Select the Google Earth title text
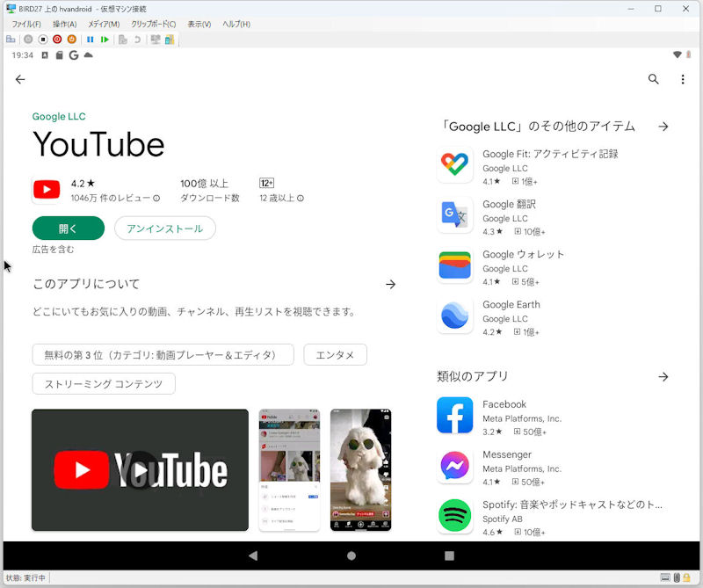Viewport: 703px width, 588px height. pos(511,304)
